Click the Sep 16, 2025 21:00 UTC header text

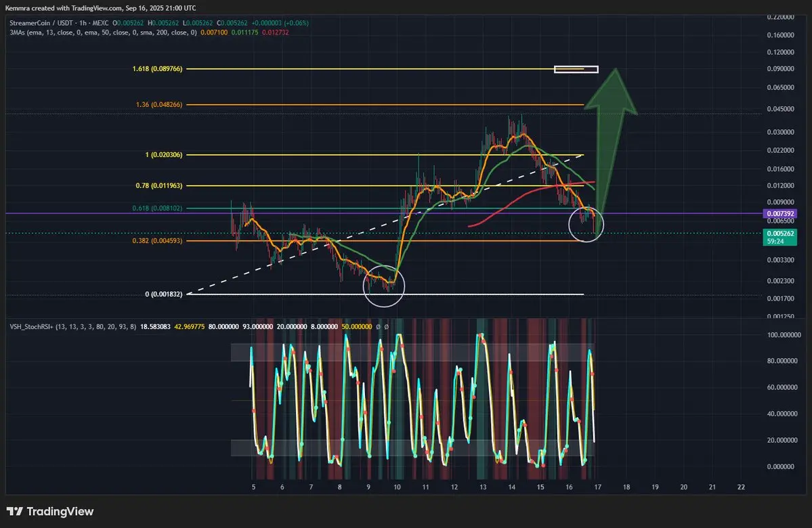[x=161, y=8]
